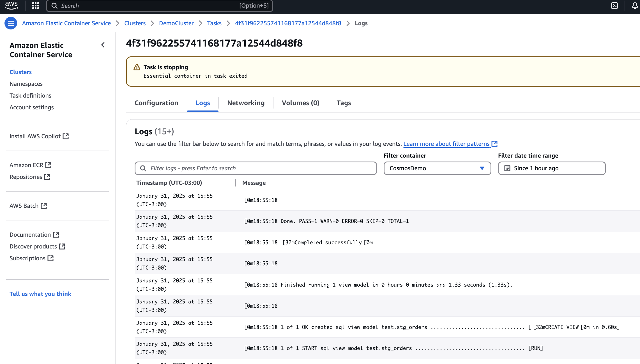Click the Logs (15+) section heading

coord(154,132)
